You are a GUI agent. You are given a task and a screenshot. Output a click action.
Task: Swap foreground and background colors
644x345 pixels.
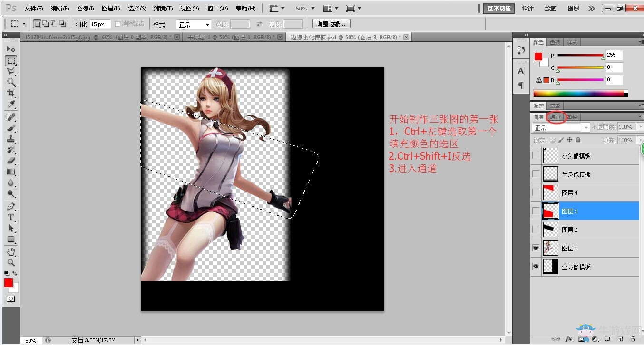[x=15, y=273]
